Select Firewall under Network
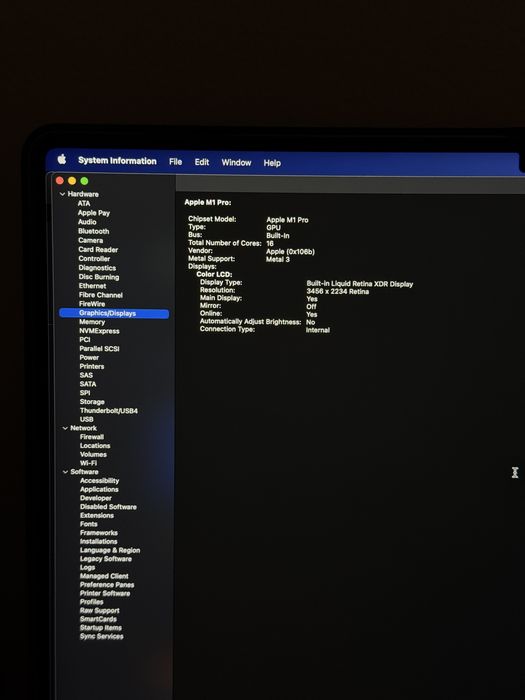Image resolution: width=525 pixels, height=700 pixels. coord(92,437)
